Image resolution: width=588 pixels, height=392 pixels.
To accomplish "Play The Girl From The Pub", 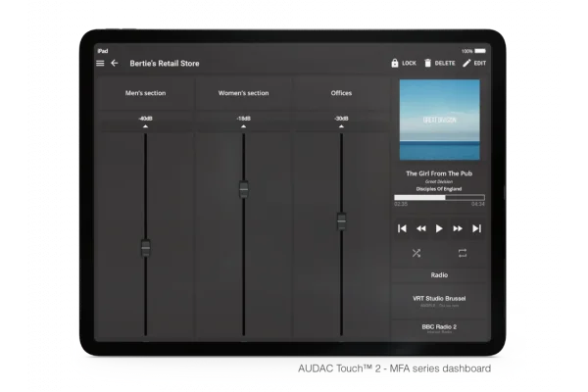I will tap(439, 228).
